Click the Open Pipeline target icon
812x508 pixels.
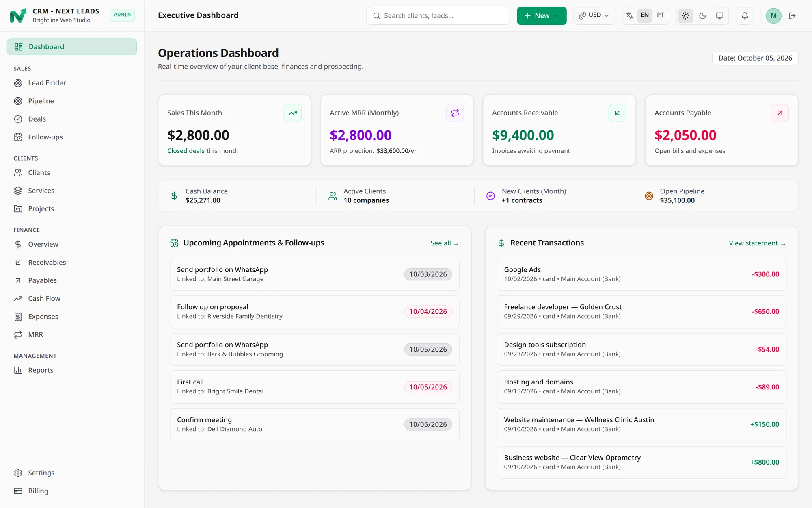tap(649, 196)
